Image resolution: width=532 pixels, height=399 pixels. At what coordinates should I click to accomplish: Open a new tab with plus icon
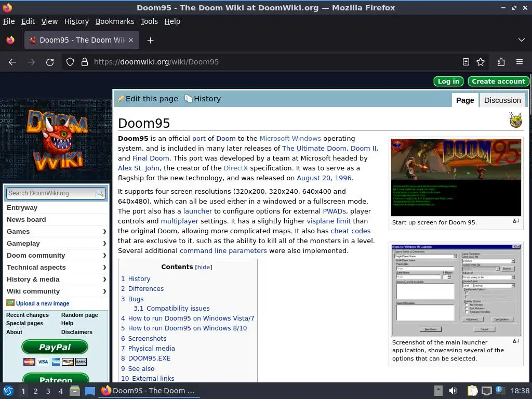150,41
